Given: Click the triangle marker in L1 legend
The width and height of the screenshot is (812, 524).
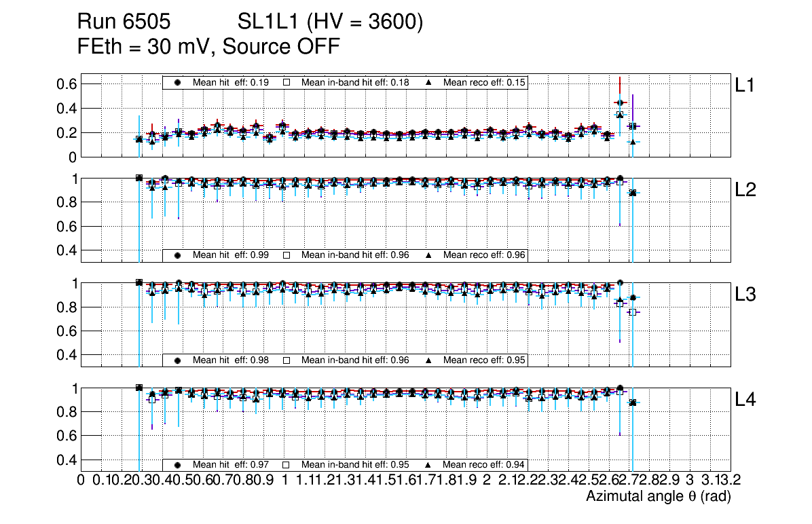Looking at the screenshot, I should [428, 82].
